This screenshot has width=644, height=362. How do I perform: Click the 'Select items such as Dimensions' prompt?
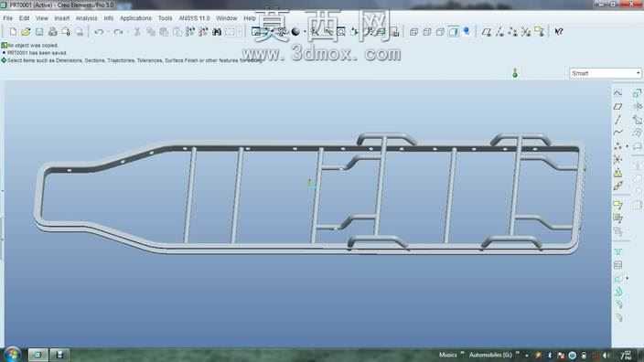click(x=134, y=60)
